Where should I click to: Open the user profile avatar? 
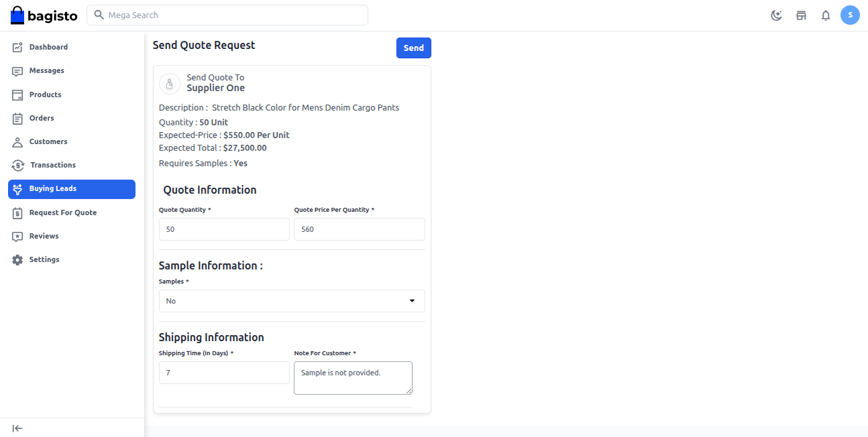[850, 15]
